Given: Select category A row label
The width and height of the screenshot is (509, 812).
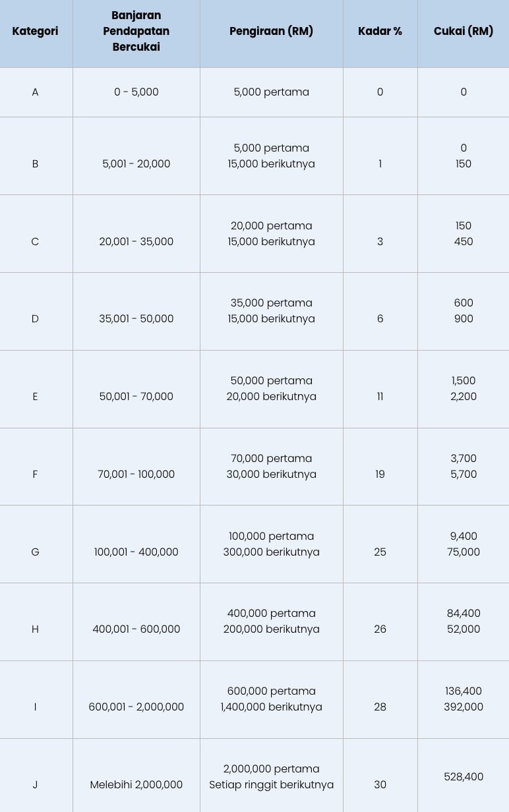Looking at the screenshot, I should (35, 92).
